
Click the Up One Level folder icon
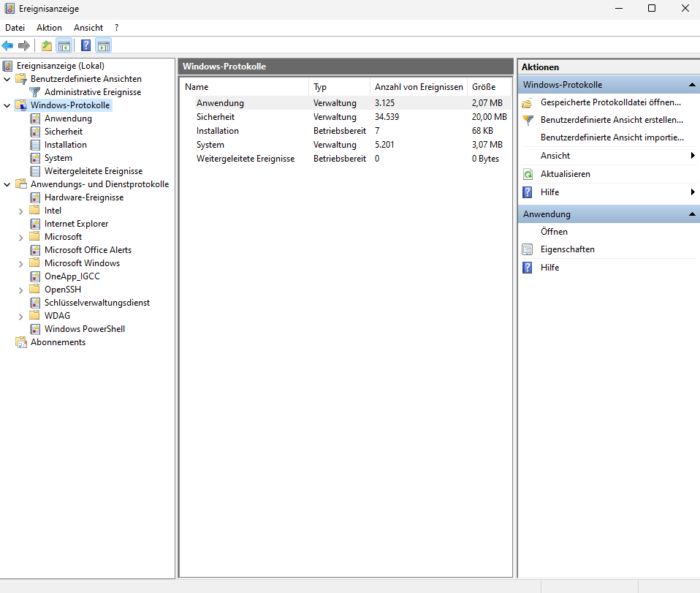(x=47, y=45)
